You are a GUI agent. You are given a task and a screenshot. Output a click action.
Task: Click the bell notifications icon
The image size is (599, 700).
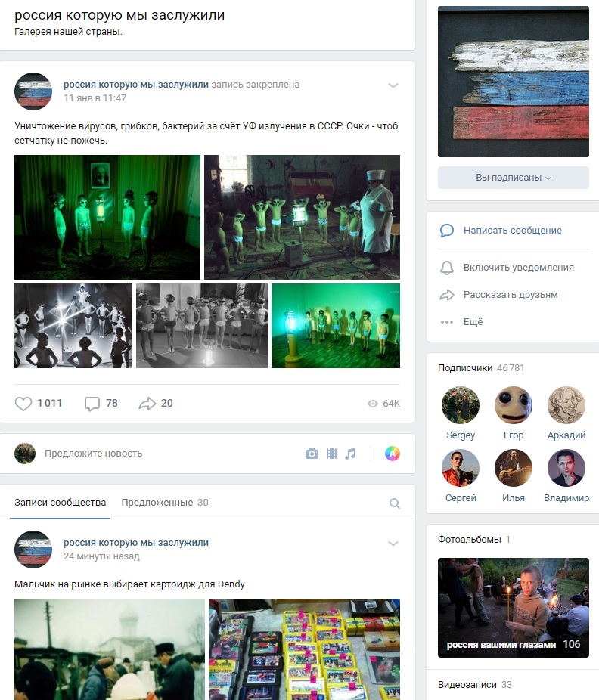click(447, 268)
